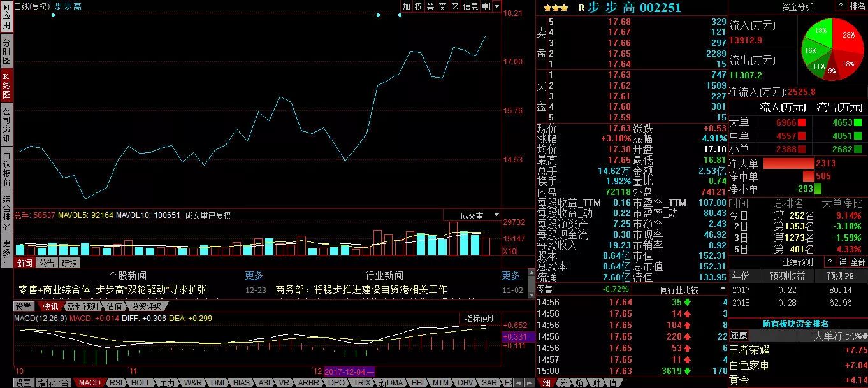Open the 指标平台 button

[x=53, y=383]
